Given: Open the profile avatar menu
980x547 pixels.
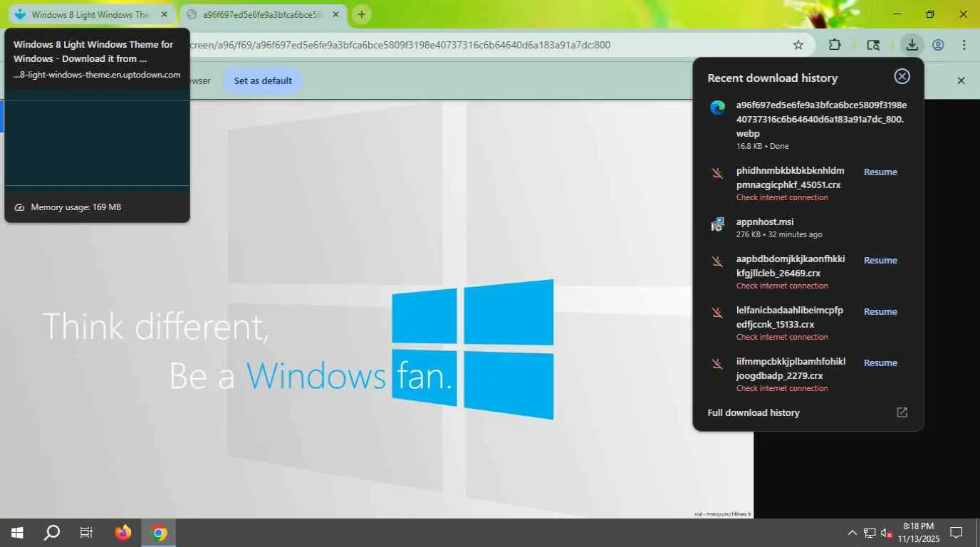Looking at the screenshot, I should (x=938, y=45).
